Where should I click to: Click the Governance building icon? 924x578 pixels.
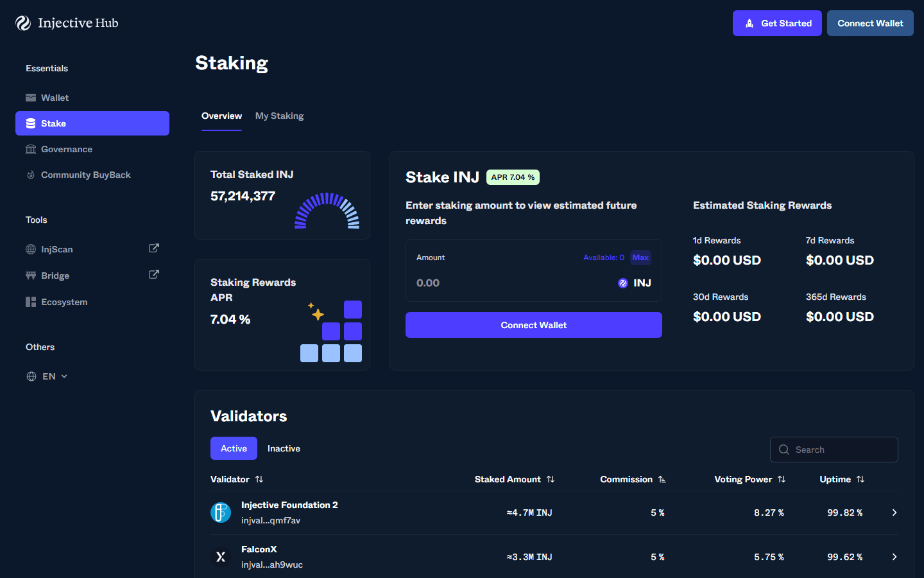click(x=31, y=149)
